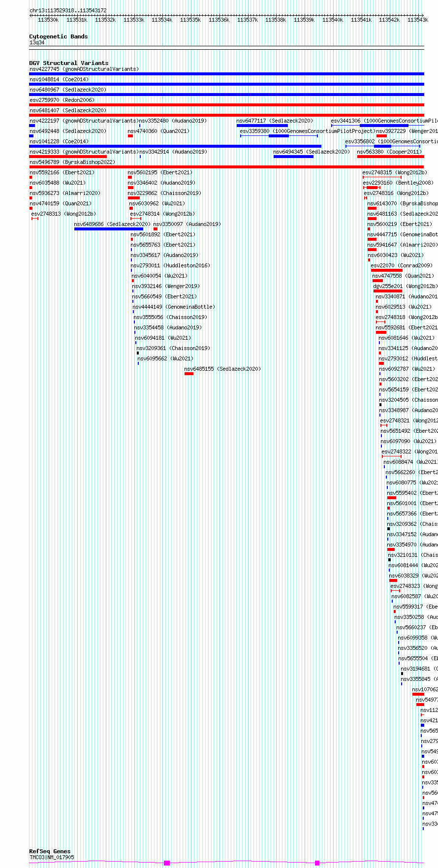438x868 pixels.
Task: Select nsv5602195 (Ebert2021) label
Action: 160,172
